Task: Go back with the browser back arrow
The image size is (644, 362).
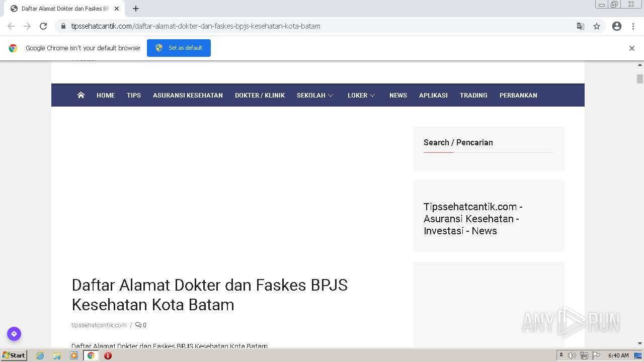Action: (x=11, y=26)
